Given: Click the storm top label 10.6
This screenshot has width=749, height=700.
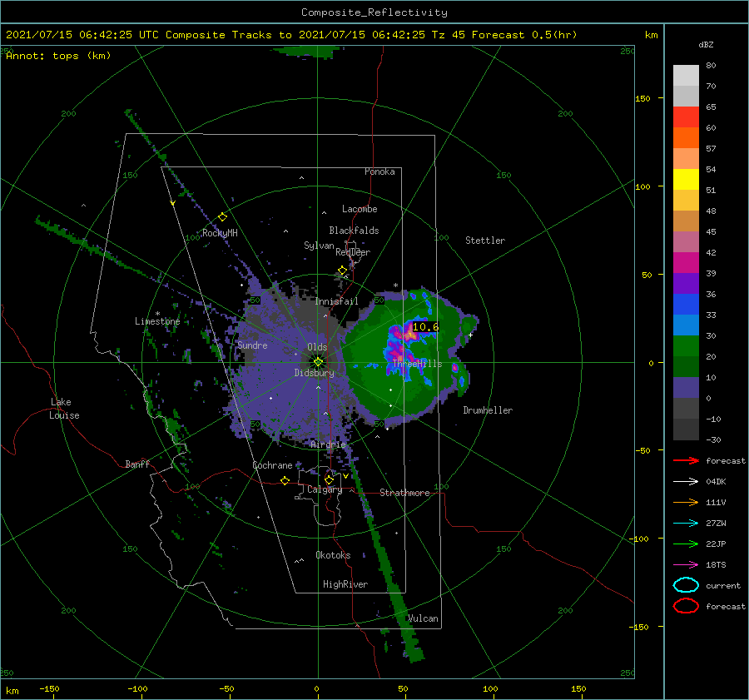Looking at the screenshot, I should (425, 327).
